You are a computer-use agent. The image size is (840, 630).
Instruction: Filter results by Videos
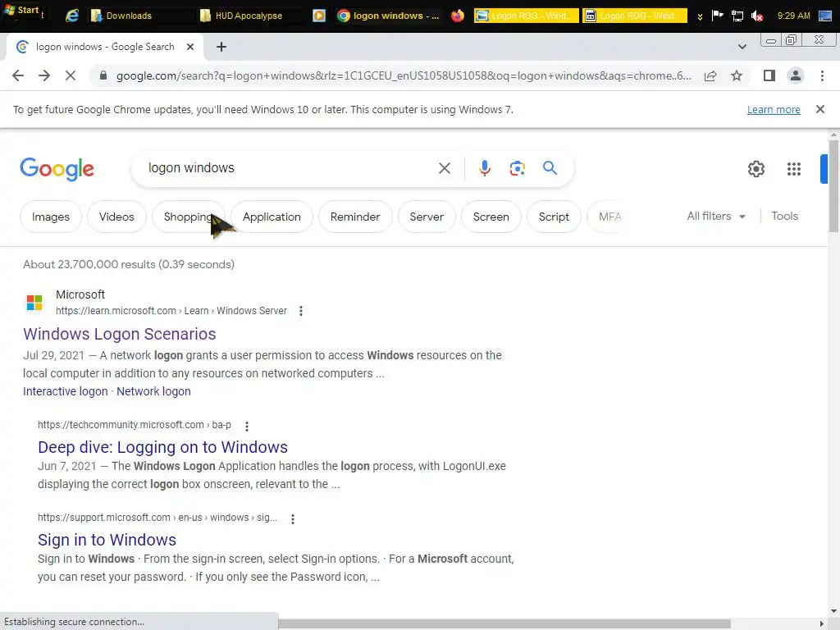pyautogui.click(x=116, y=217)
